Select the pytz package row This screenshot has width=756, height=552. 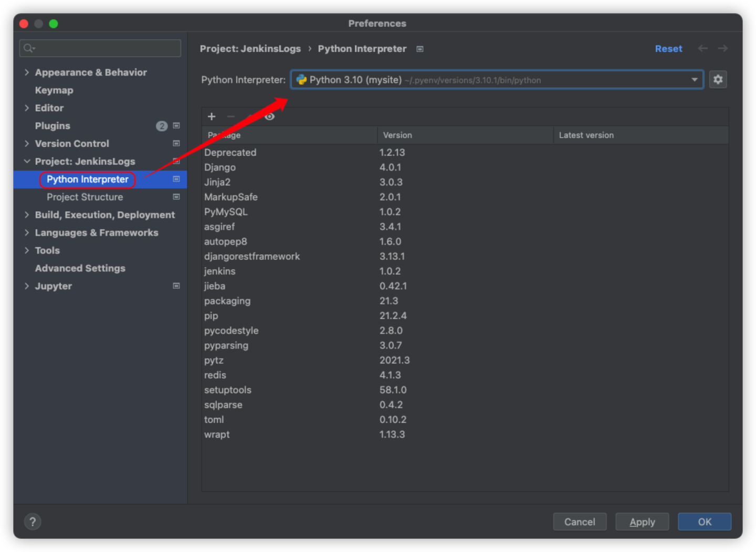[465, 360]
